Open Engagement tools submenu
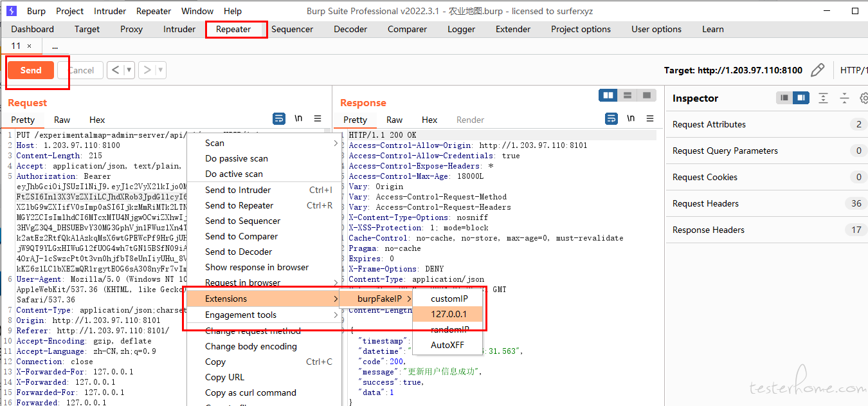Image resolution: width=868 pixels, height=406 pixels. 264,315
